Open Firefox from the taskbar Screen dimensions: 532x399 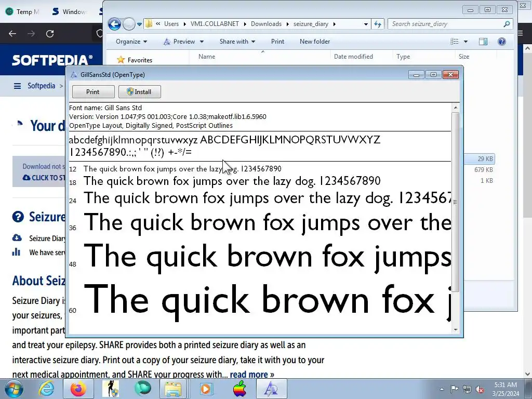78,389
